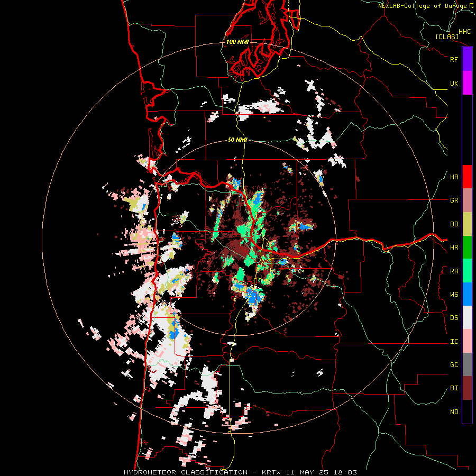Click the Hydrometeor Classification KRTX footer caption
The width and height of the screenshot is (476, 476).
coord(240,472)
